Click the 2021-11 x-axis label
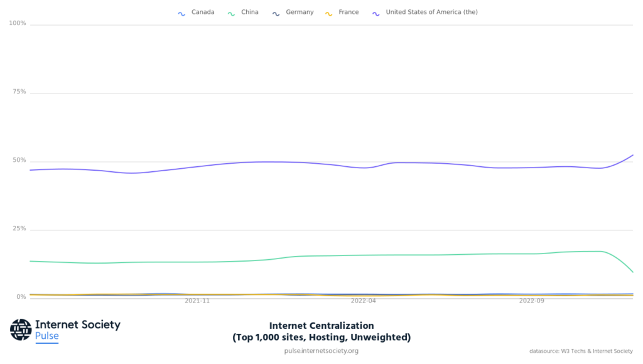 point(197,301)
